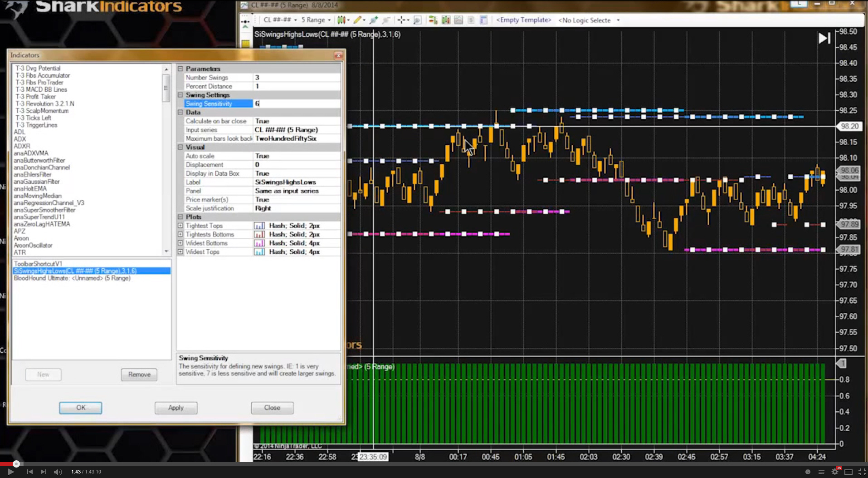Screen dimensions: 868x478
Task: Collapse the Parameters section
Action: tap(180, 69)
